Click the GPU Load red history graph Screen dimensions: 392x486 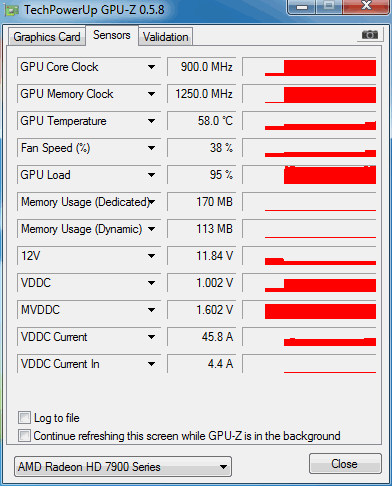309,175
